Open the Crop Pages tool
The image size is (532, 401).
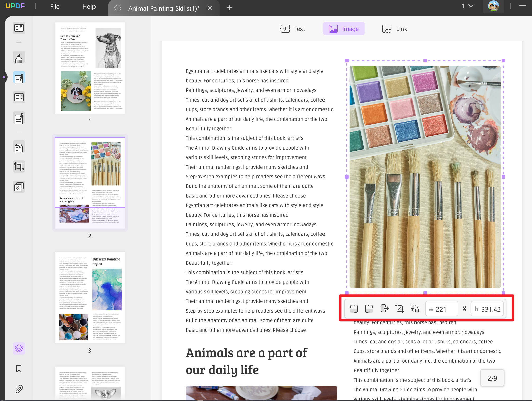tap(19, 167)
